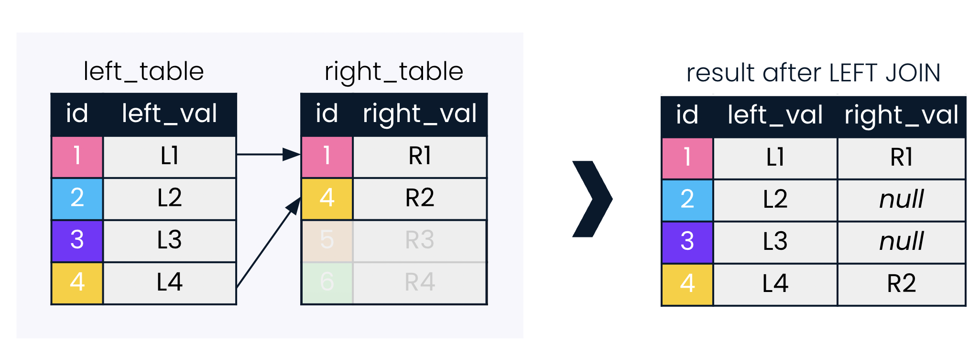The image size is (980, 359).
Task: Click the faded R3 cell
Action: click(420, 240)
